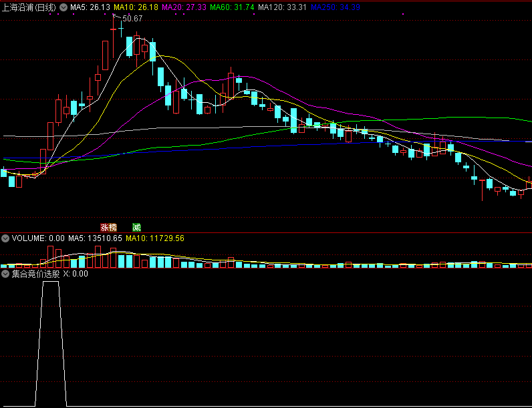Click the MA120: 33.31 label
The image size is (532, 408).
(282, 7)
